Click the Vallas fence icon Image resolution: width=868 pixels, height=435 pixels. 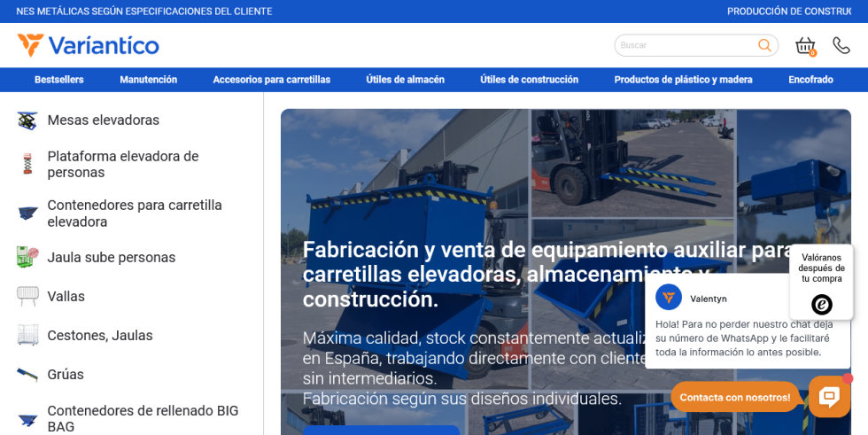(x=27, y=297)
